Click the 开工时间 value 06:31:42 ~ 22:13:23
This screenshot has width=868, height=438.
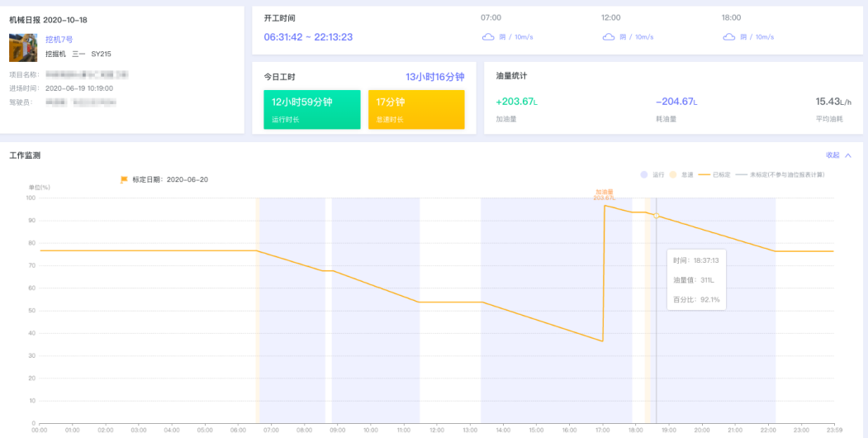308,37
